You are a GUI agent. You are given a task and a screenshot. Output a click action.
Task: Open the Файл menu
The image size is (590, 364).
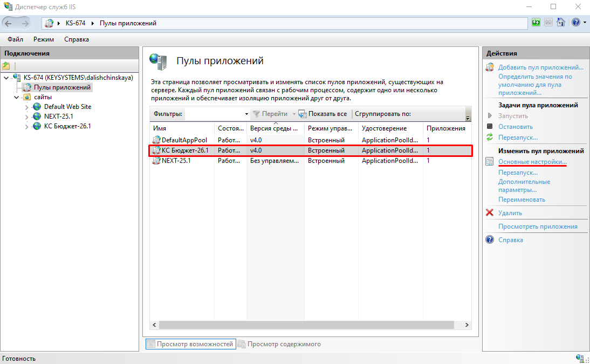point(15,39)
